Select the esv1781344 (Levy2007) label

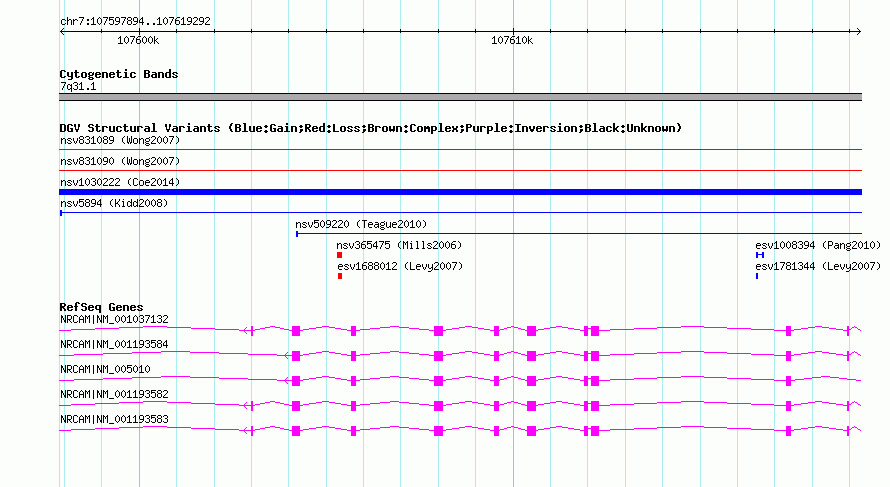click(818, 266)
